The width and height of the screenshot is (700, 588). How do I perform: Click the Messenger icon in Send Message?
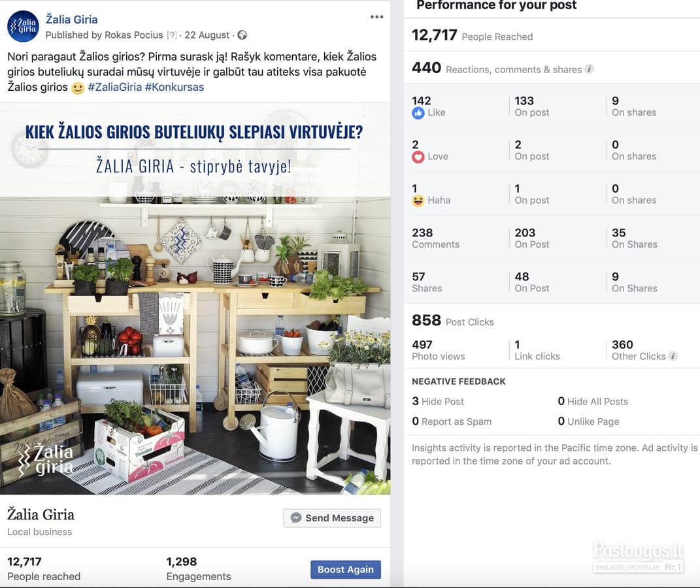295,517
